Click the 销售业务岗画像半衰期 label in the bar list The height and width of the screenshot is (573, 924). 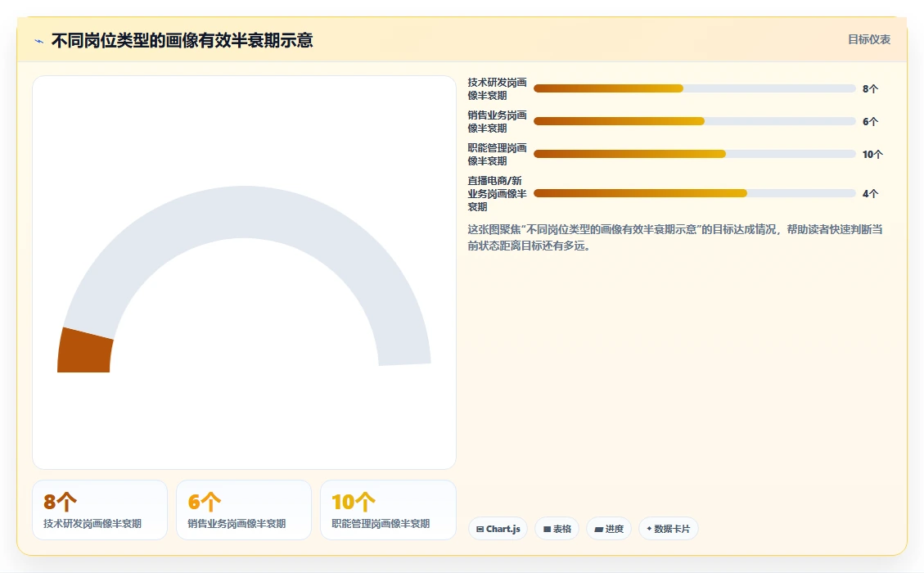(x=498, y=121)
